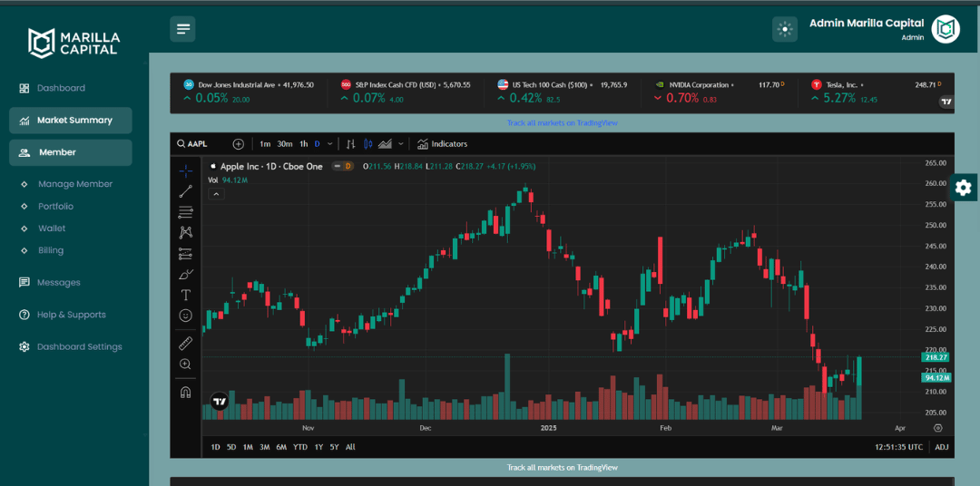
Task: Toggle the ADJ adjusted data button
Action: 941,447
